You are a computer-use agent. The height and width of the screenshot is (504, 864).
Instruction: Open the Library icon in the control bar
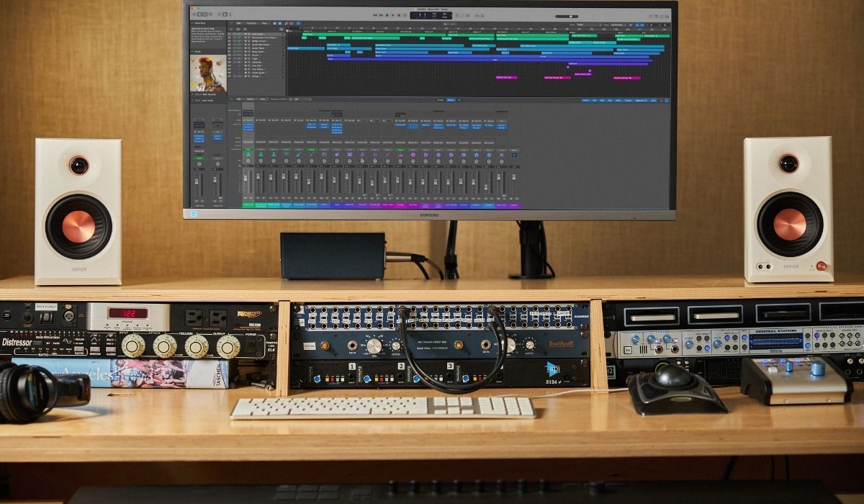click(194, 14)
